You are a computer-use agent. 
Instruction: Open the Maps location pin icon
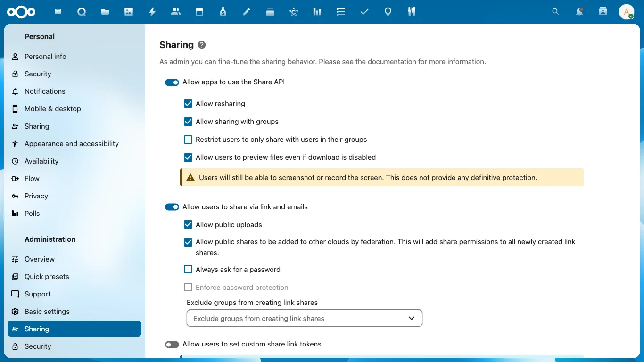388,12
